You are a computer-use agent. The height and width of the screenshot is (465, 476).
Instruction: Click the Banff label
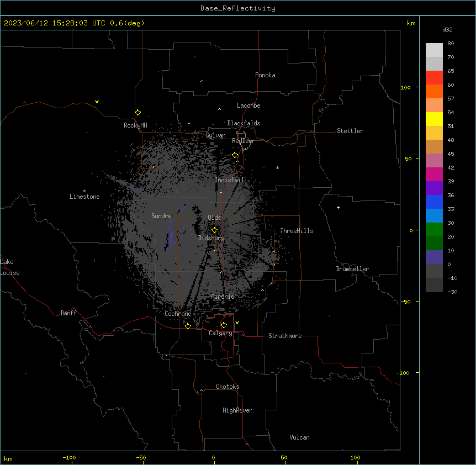(68, 313)
